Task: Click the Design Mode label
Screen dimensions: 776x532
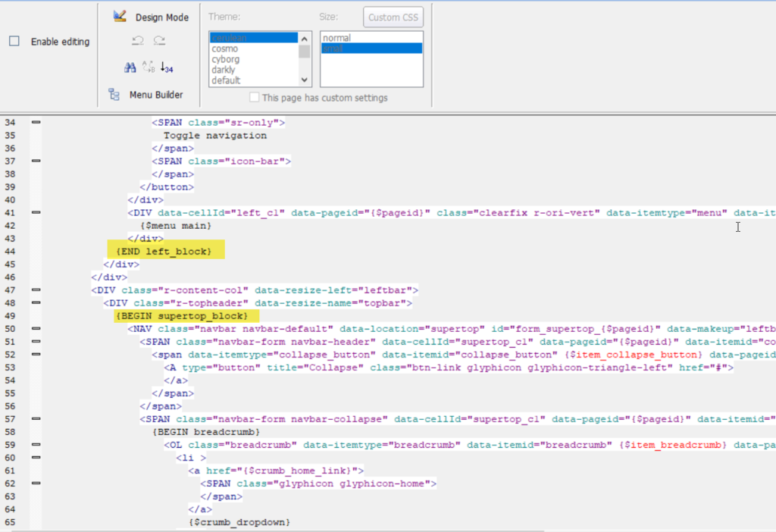Action: [161, 17]
